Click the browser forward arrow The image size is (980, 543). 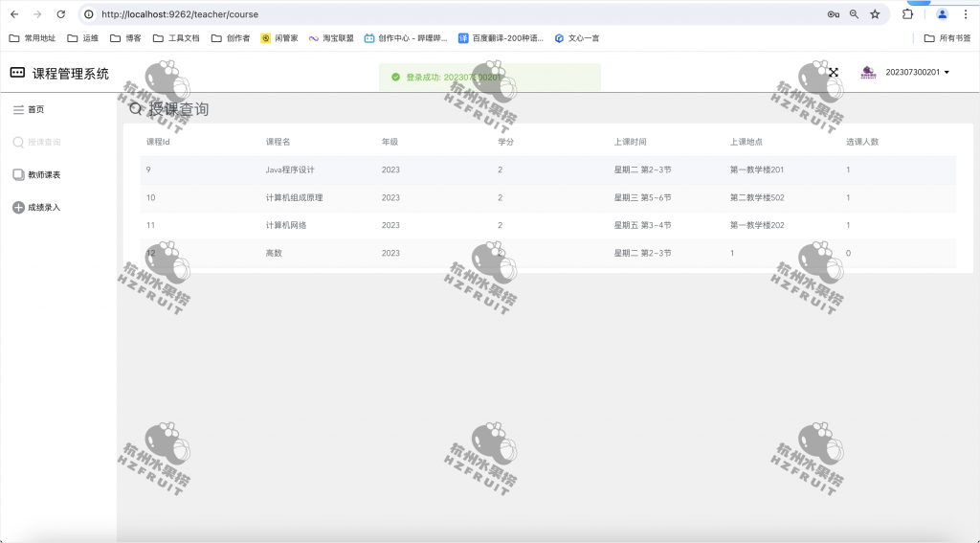[37, 13]
